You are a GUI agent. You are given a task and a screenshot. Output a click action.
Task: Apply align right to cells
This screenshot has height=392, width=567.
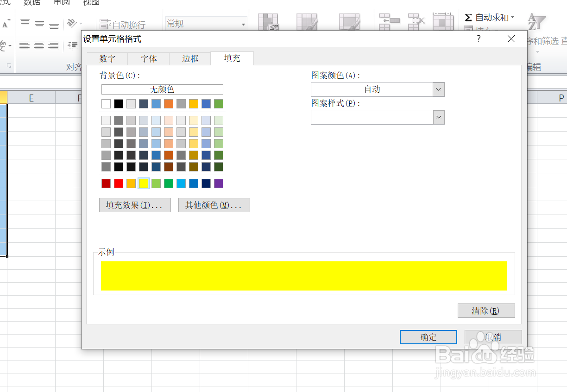click(54, 45)
